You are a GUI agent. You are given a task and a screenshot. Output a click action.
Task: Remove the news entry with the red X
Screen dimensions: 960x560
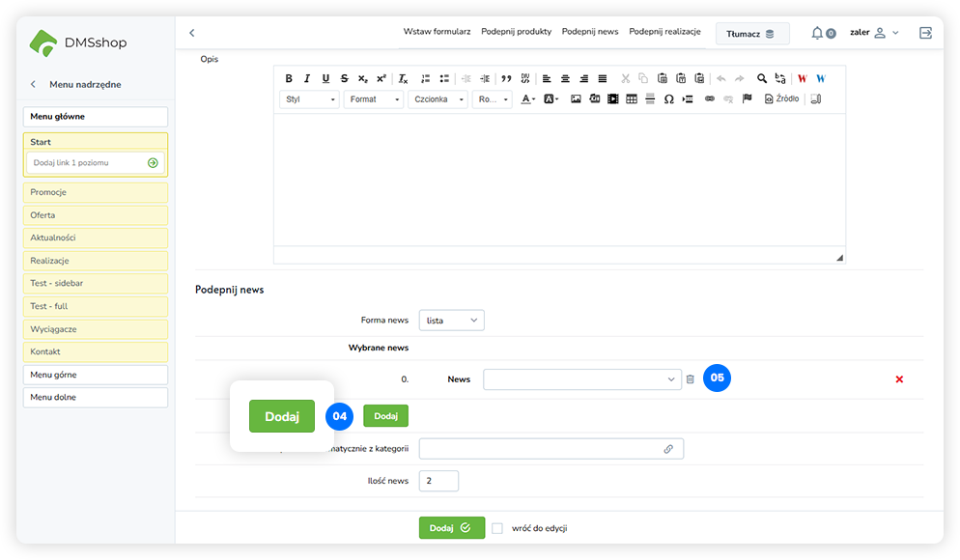899,379
